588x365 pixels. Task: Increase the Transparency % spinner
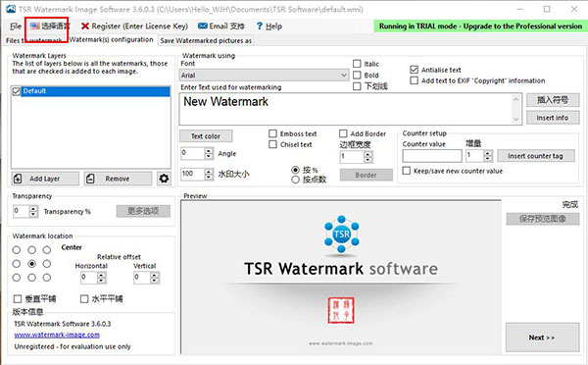pos(33,209)
